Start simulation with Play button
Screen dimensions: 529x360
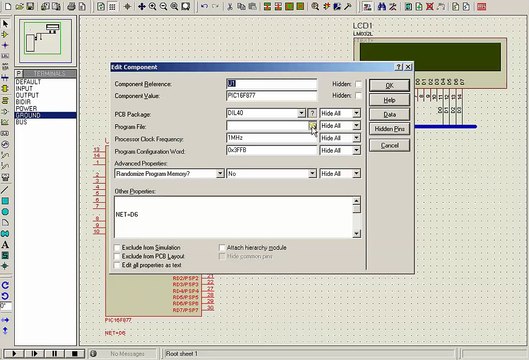coord(14,353)
